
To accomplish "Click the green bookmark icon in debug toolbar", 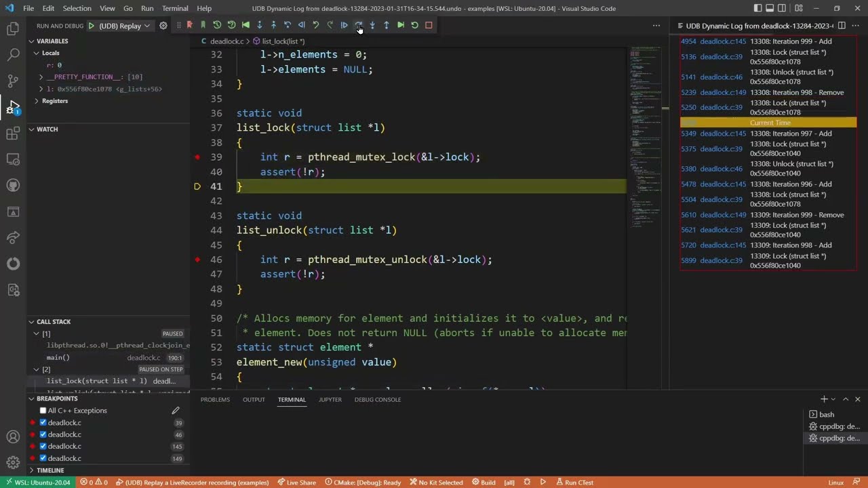I will [x=203, y=25].
